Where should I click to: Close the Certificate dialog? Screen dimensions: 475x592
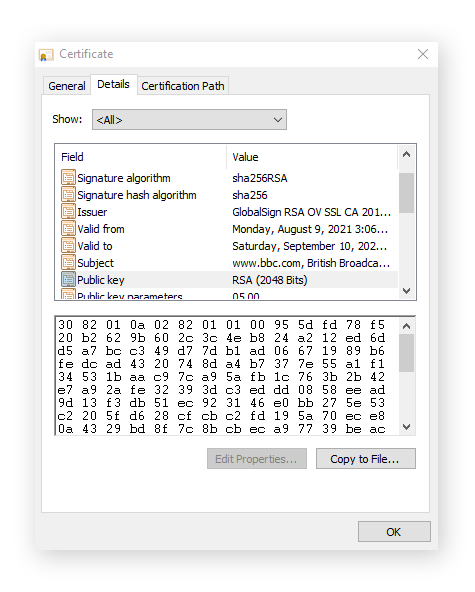click(x=423, y=54)
